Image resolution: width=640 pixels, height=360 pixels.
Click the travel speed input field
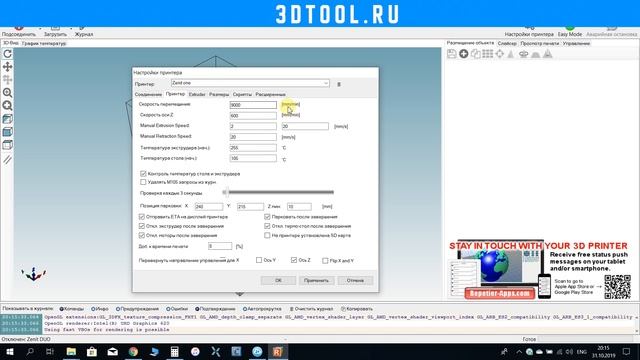point(253,105)
